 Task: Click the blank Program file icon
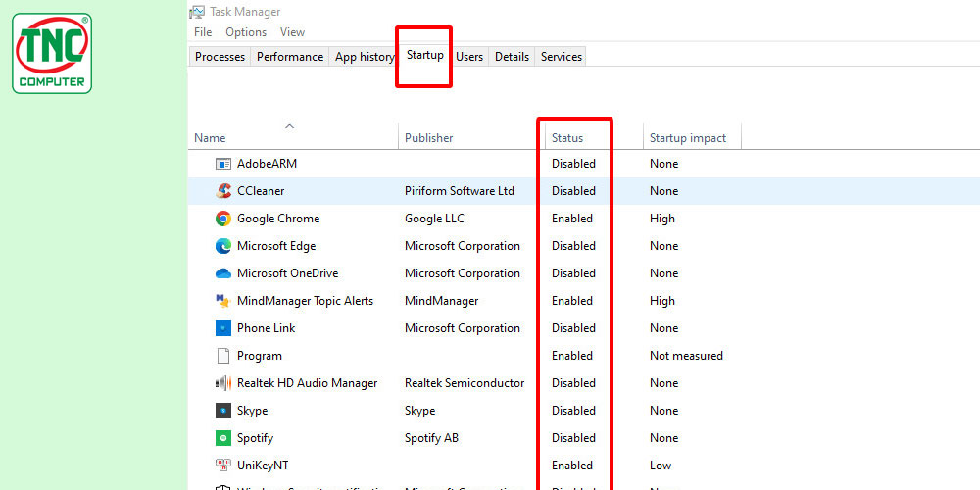point(223,356)
